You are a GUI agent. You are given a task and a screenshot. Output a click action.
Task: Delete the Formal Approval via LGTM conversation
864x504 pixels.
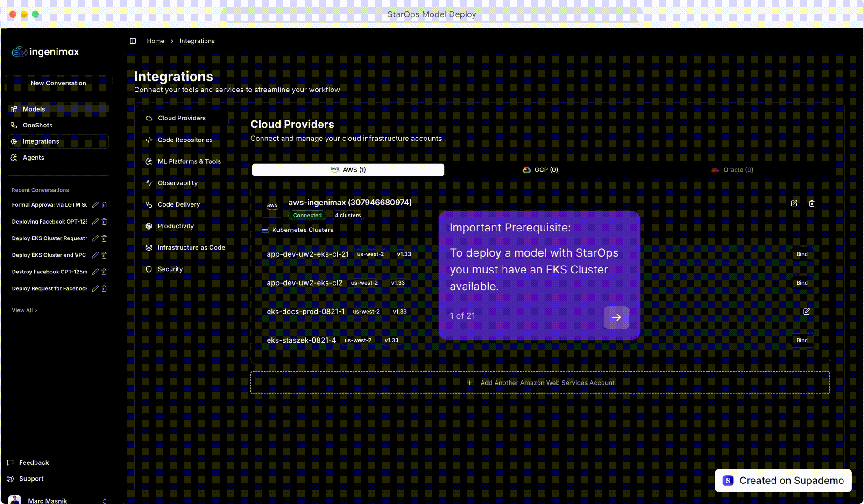click(104, 205)
